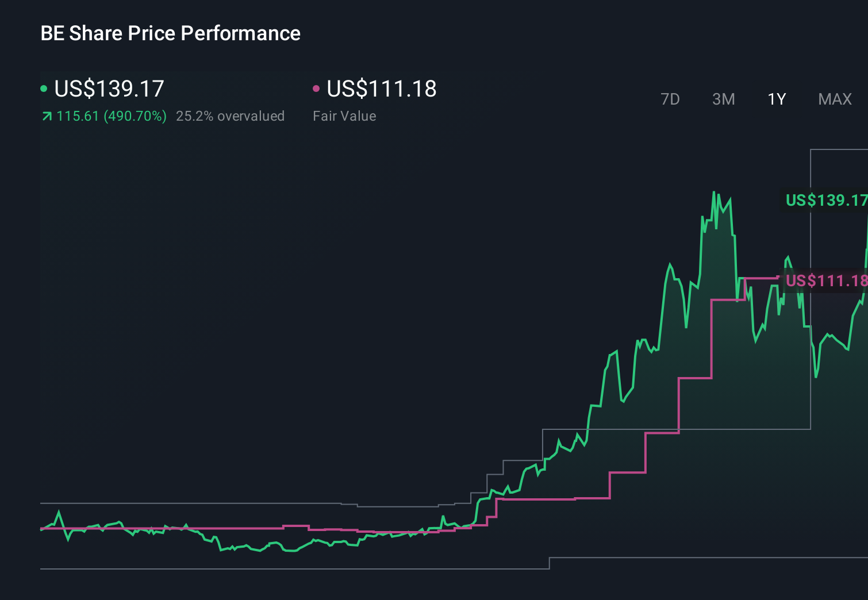
Task: Click the 115.61 (490.70%) gain text
Action: pos(111,116)
